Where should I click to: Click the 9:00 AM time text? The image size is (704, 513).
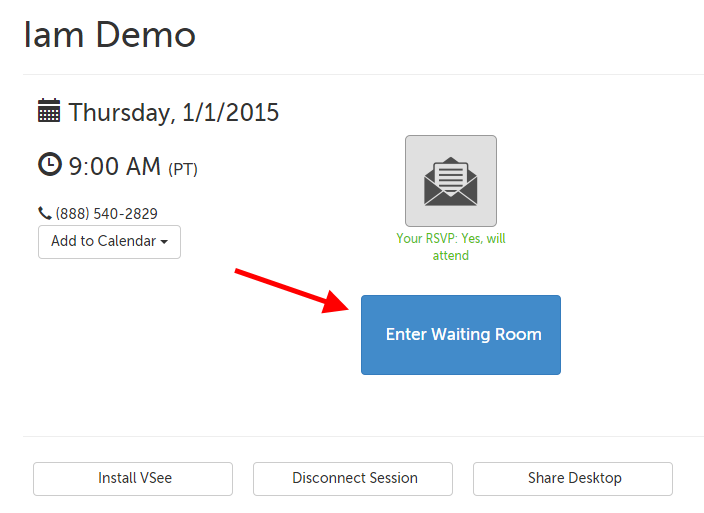point(114,166)
